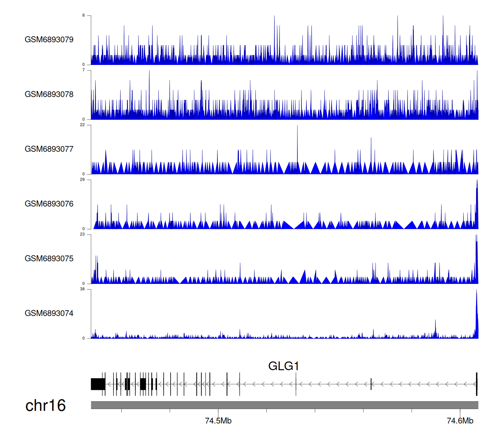The image size is (504, 444).
Task: Select the large black GLG1 terminal exon block
Action: point(98,384)
